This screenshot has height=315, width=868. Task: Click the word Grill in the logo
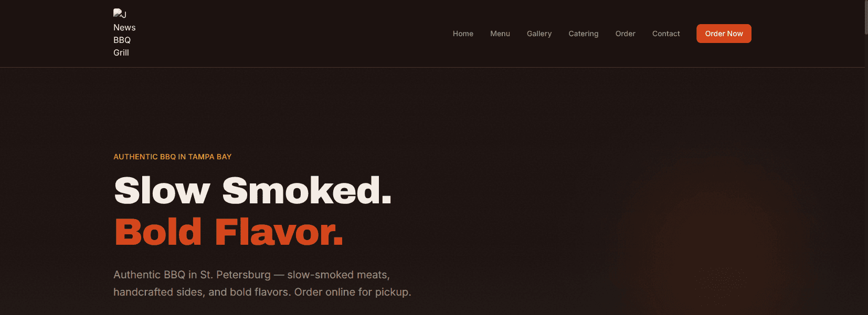(x=121, y=52)
